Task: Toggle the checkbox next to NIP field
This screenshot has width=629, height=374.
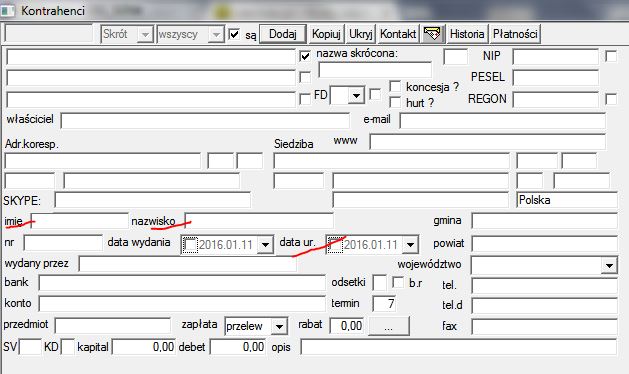Action: (611, 56)
